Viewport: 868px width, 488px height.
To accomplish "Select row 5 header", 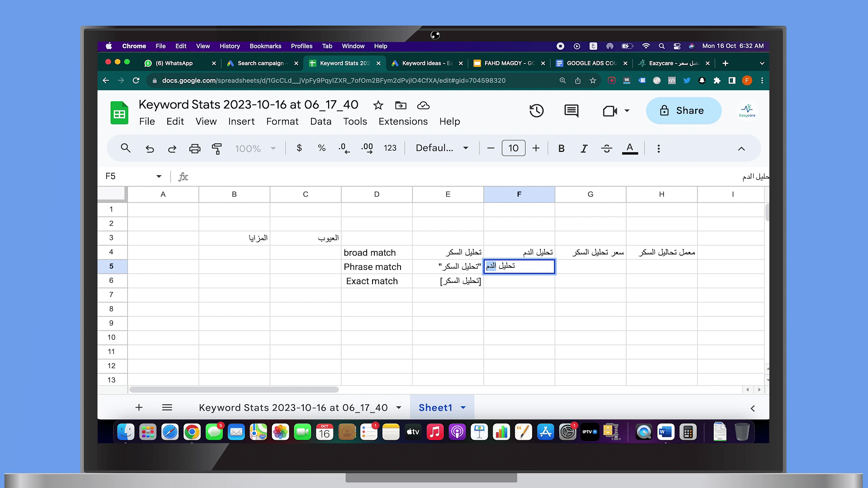I will (x=112, y=267).
